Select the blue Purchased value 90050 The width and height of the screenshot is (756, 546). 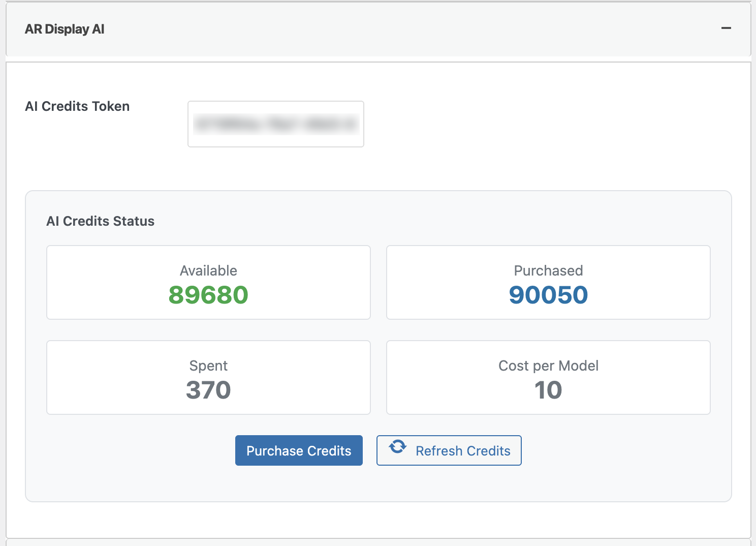point(548,295)
